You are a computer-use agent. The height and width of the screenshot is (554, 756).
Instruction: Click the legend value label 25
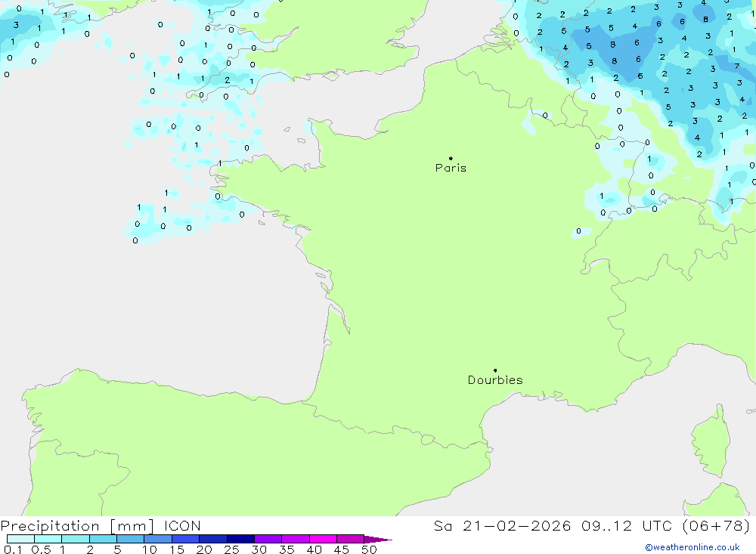pos(231,549)
